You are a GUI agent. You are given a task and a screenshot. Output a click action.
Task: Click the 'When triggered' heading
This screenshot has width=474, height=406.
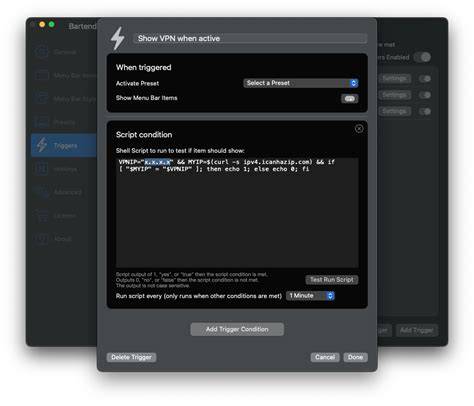(144, 67)
